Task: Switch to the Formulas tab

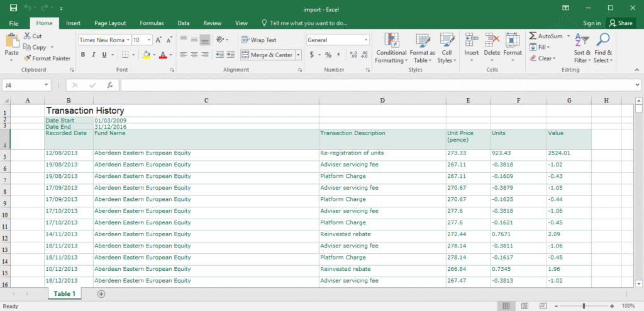Action: pos(152,23)
